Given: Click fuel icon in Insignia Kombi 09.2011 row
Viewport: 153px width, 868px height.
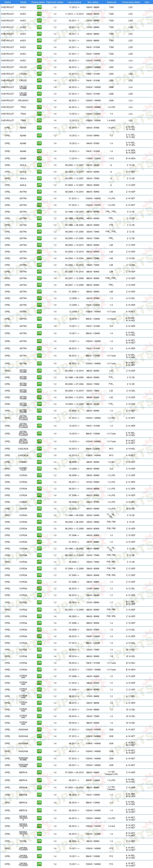Looking at the screenshot, I should coord(39,765).
